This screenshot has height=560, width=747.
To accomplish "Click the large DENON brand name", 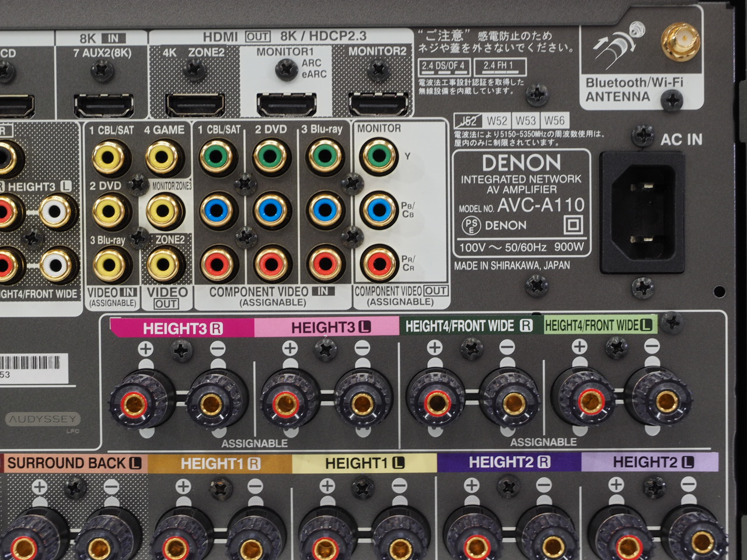I will click(521, 162).
